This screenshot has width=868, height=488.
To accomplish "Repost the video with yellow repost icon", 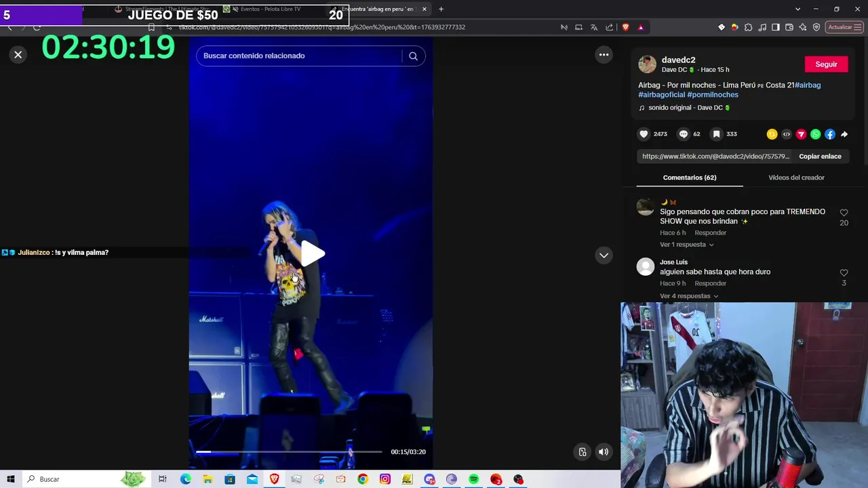I will coord(772,134).
